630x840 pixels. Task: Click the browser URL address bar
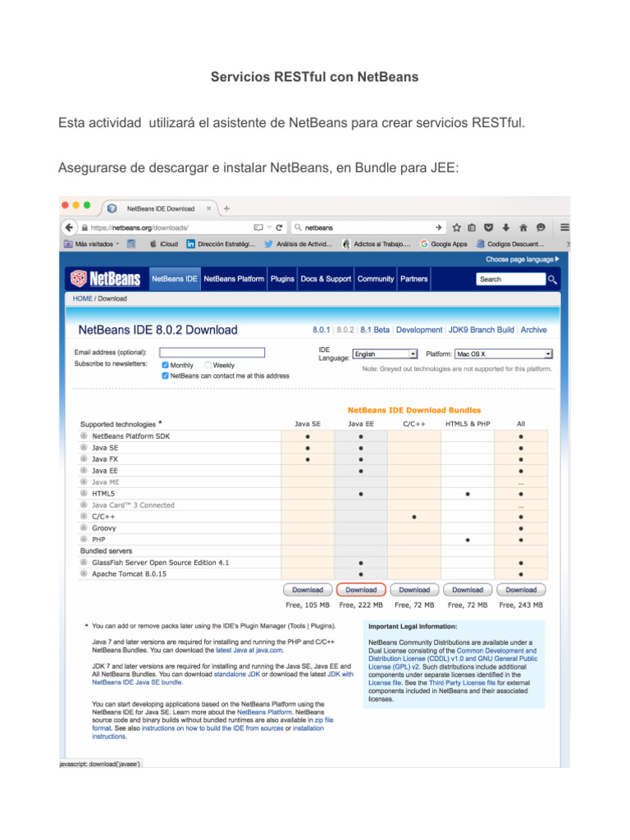pyautogui.click(x=171, y=228)
